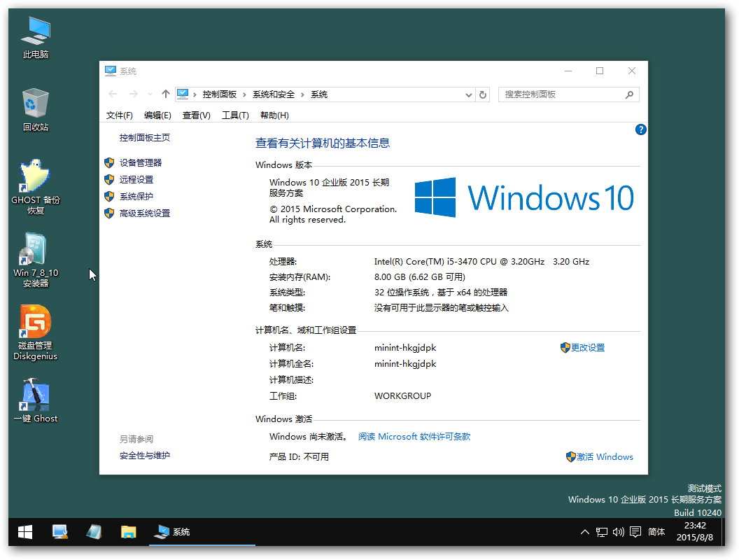Open 系统保护 from the sidebar
The height and width of the screenshot is (560, 739).
136,197
